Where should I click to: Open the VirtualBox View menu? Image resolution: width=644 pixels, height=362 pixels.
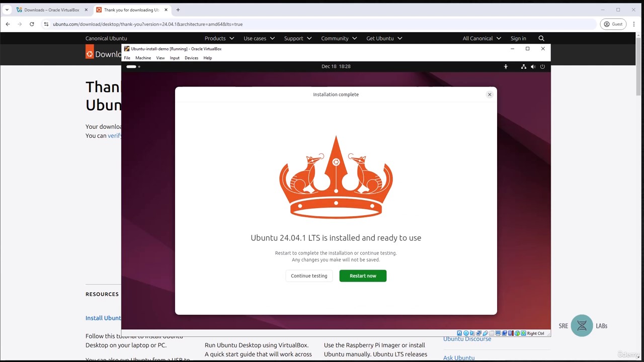pyautogui.click(x=160, y=58)
